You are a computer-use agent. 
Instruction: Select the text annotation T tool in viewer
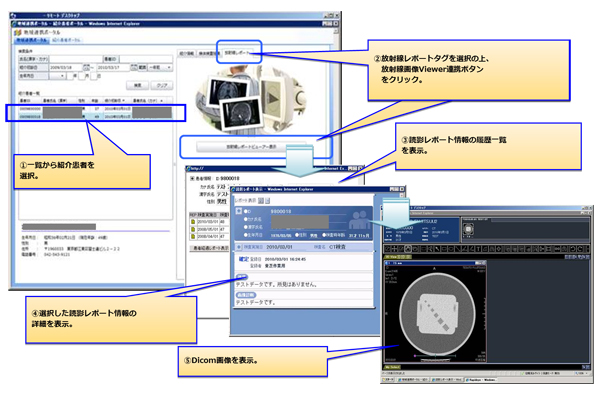pos(478,249)
